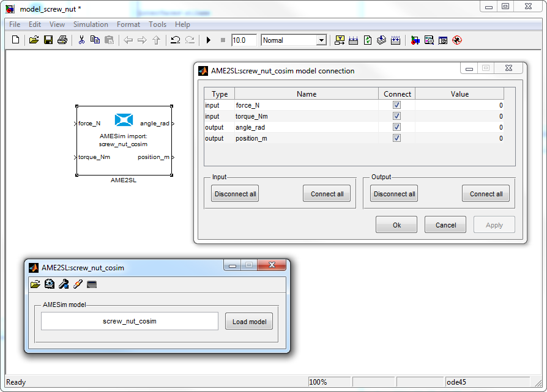Cancel the model connection dialog
Image resolution: width=547 pixels, height=392 pixels.
(445, 224)
